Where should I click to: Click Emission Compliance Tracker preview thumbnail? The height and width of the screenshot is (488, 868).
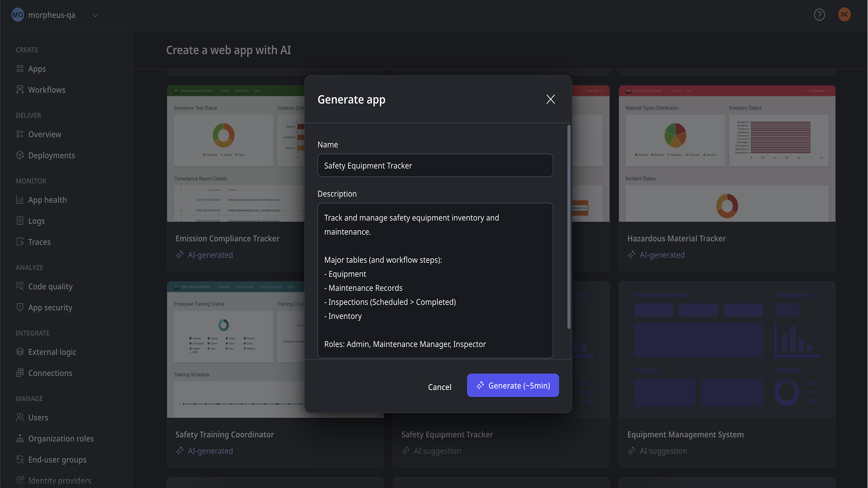(236, 154)
